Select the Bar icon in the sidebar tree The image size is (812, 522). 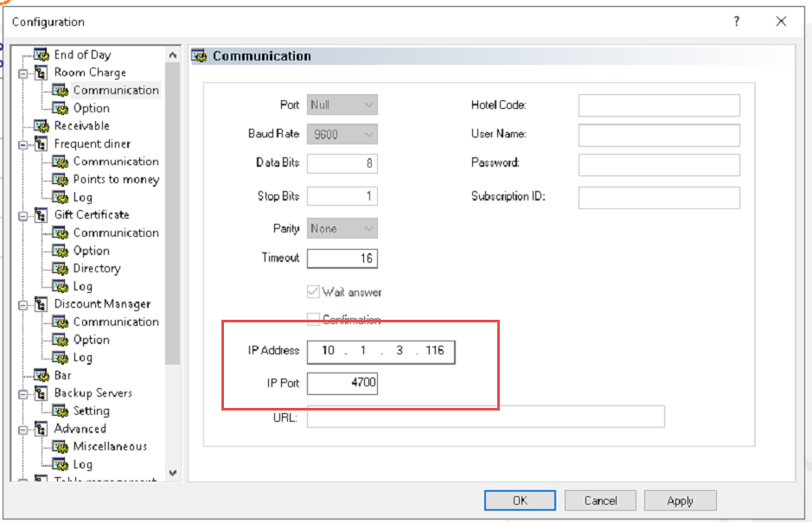tap(41, 375)
